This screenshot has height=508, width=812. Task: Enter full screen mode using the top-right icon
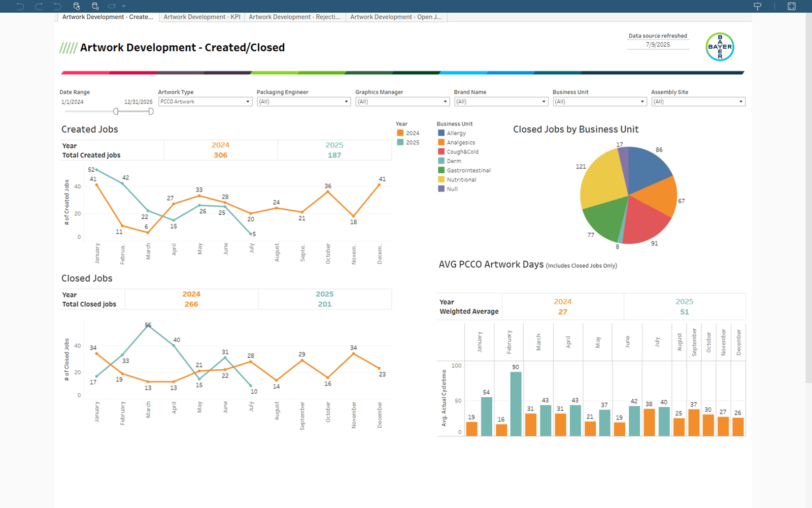tap(792, 6)
